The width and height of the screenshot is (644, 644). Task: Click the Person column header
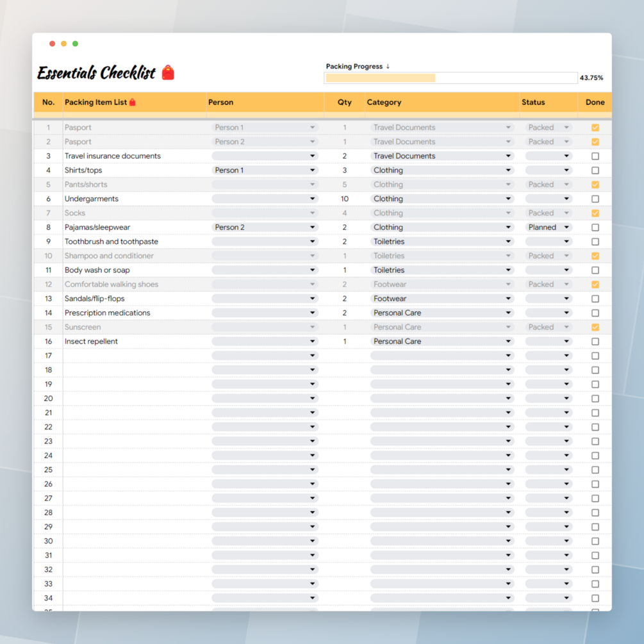[265, 103]
